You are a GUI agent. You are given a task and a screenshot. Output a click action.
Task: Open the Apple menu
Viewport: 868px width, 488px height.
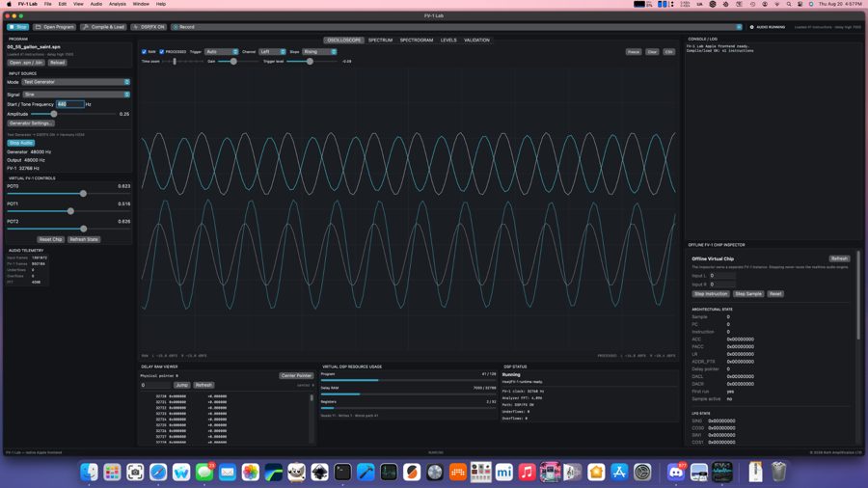point(9,4)
